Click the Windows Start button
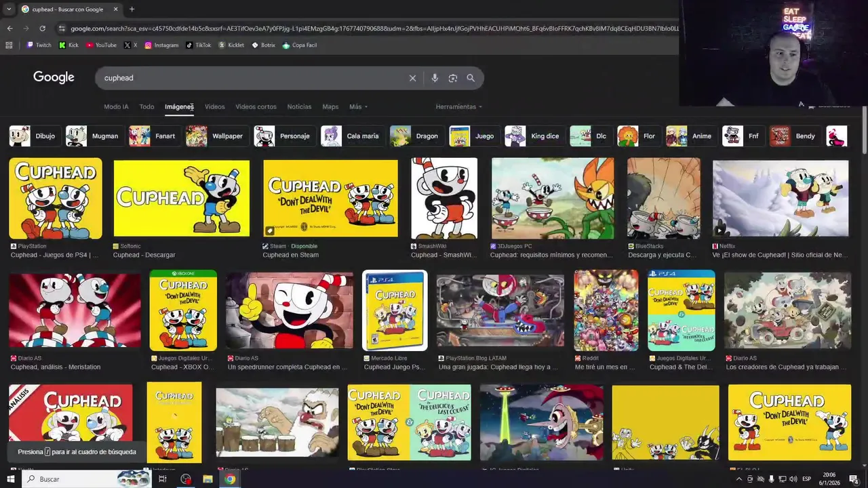 pos(10,479)
